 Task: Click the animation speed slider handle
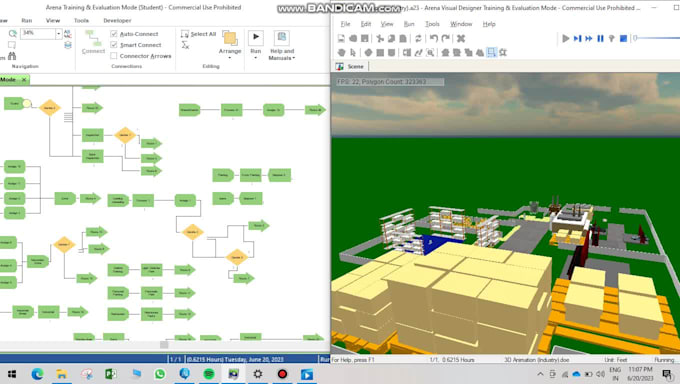(635, 38)
